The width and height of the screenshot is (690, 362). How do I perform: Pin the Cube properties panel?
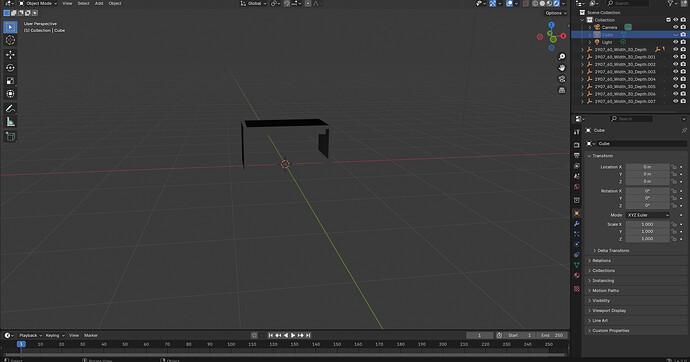pos(684,131)
